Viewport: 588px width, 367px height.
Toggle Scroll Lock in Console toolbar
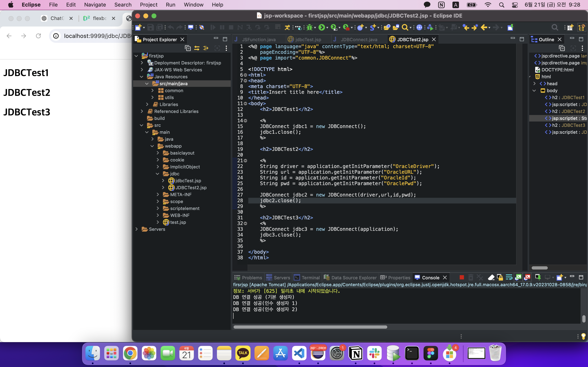click(x=500, y=277)
